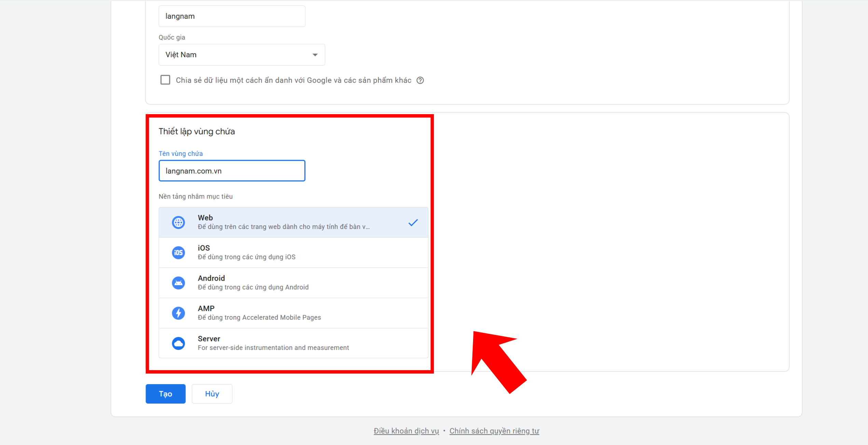Click the Web globe icon

[178, 222]
